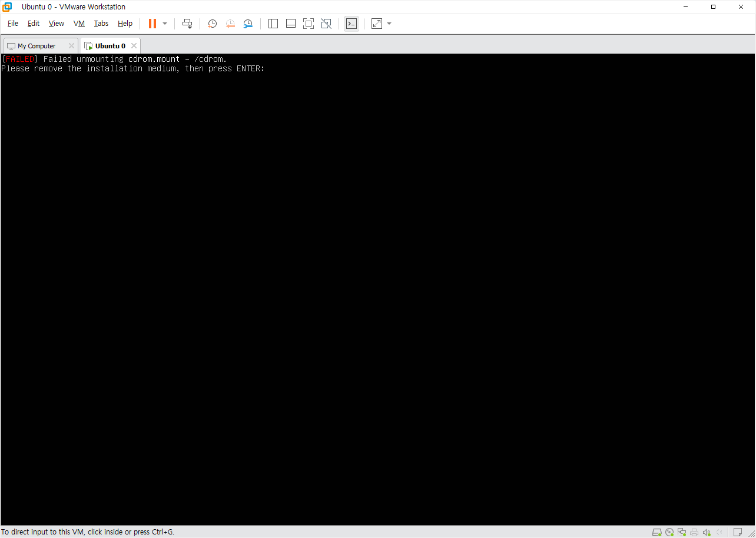This screenshot has width=756, height=538.
Task: Open the message log icon in status bar
Action: 738,532
